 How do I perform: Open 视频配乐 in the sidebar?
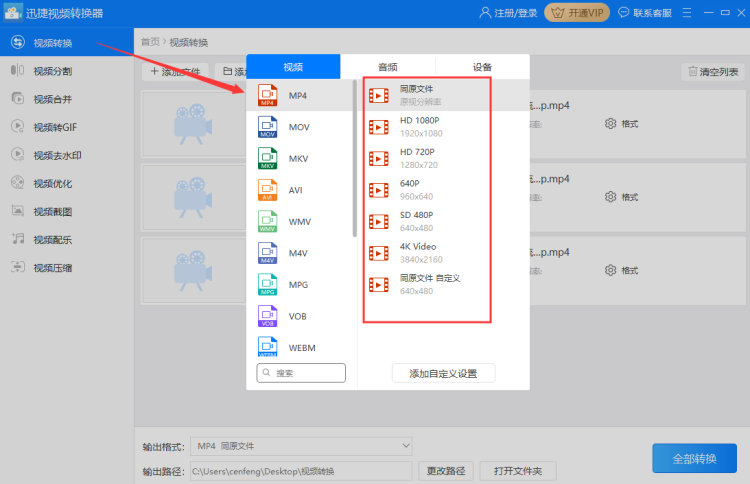(x=67, y=240)
